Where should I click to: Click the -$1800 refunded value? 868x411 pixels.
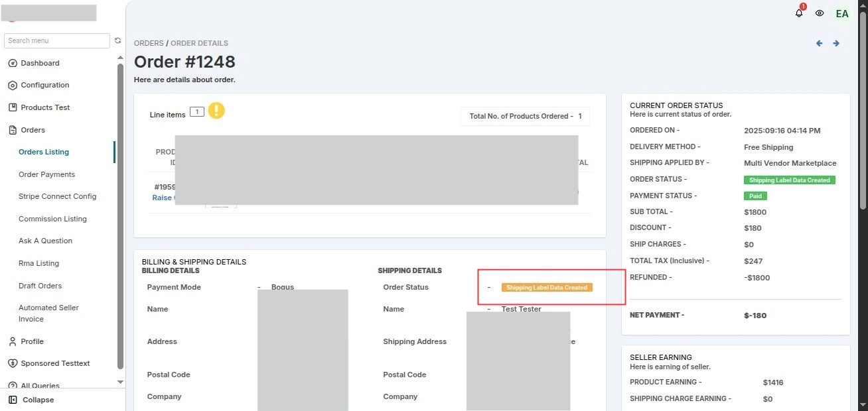pos(757,278)
